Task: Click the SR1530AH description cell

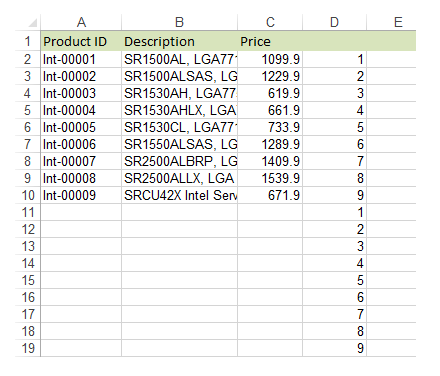Action: pyautogui.click(x=179, y=93)
